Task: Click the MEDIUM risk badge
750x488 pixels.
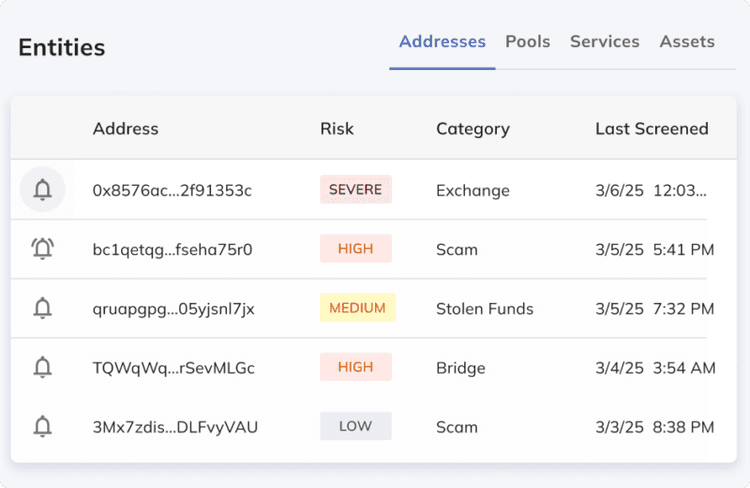Action: (357, 308)
